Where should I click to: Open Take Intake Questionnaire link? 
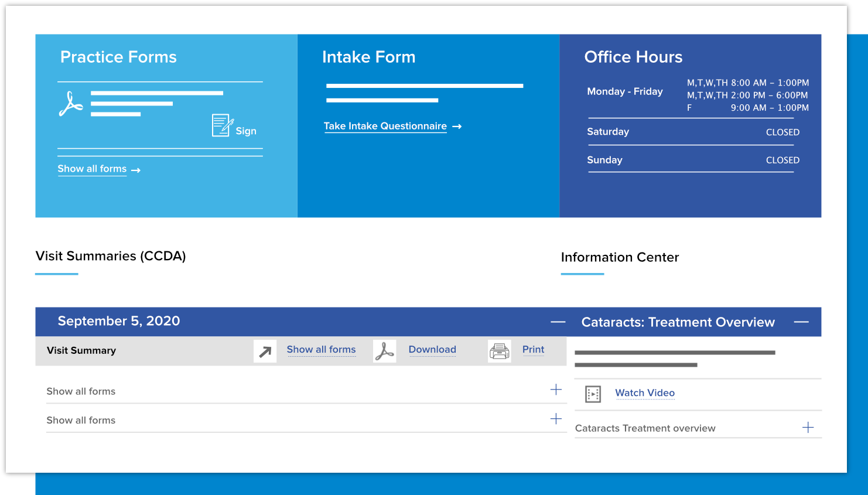(385, 126)
